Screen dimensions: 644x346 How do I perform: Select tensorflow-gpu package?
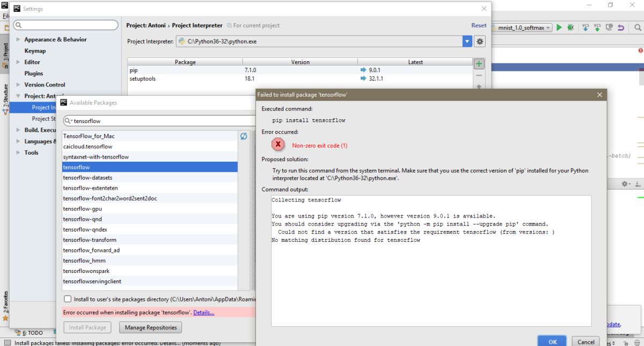(x=150, y=208)
